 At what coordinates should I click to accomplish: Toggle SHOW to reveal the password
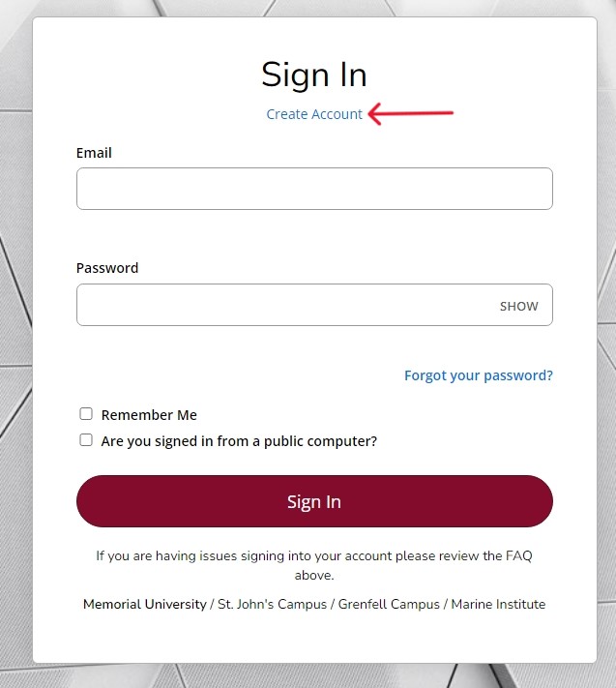pyautogui.click(x=518, y=306)
